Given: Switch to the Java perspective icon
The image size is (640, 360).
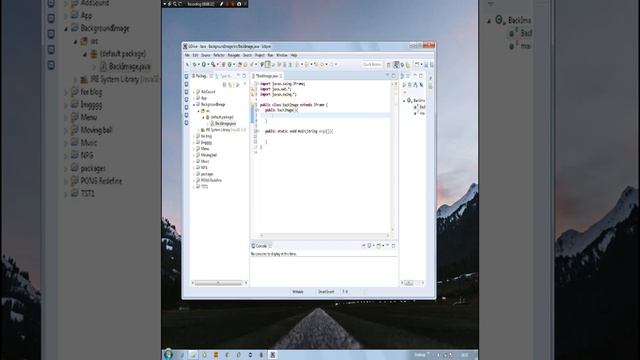Looking at the screenshot, I should tap(396, 65).
